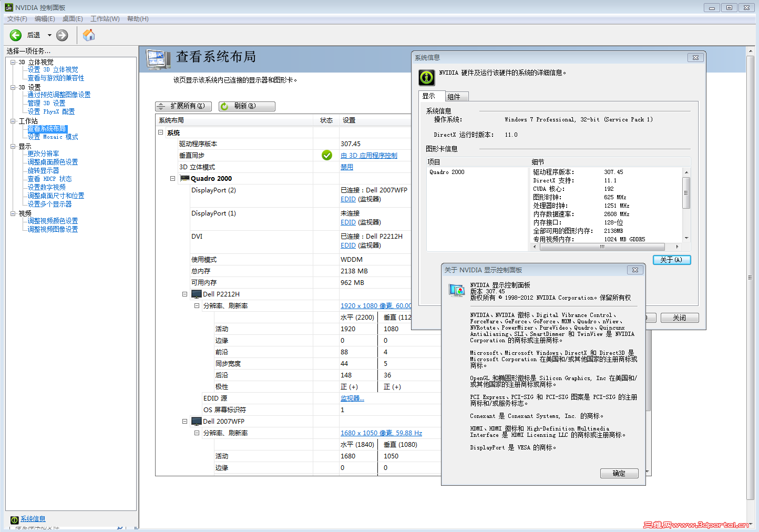
Task: Open 设置多个显示器 task
Action: click(49, 204)
